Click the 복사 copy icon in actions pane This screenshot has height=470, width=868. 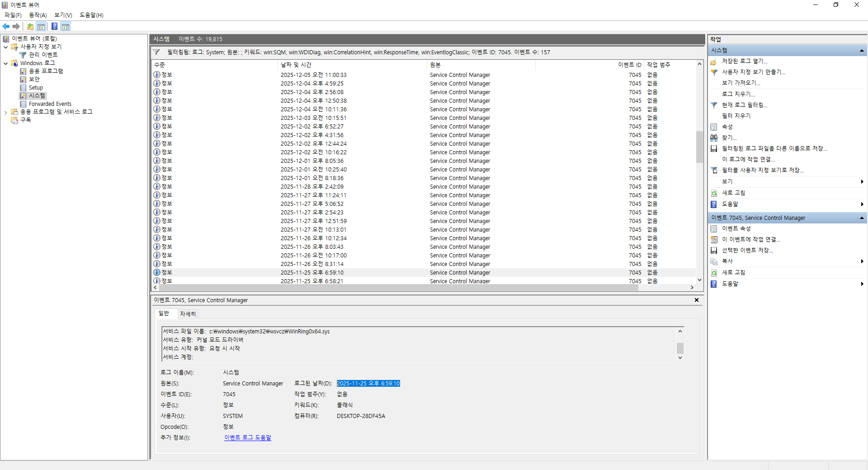pos(714,261)
